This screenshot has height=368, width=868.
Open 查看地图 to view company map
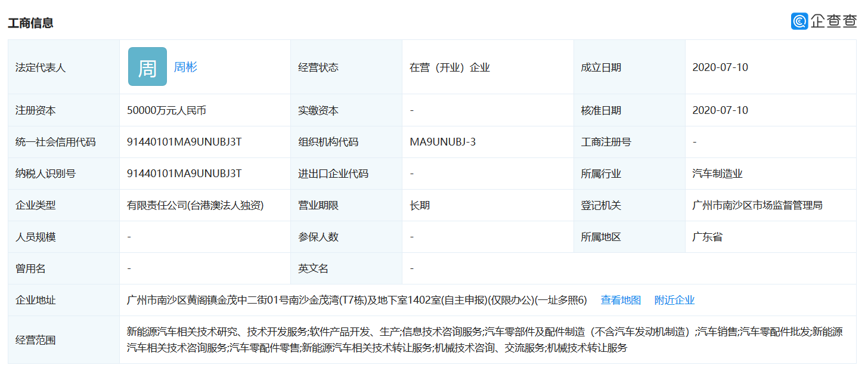620,300
